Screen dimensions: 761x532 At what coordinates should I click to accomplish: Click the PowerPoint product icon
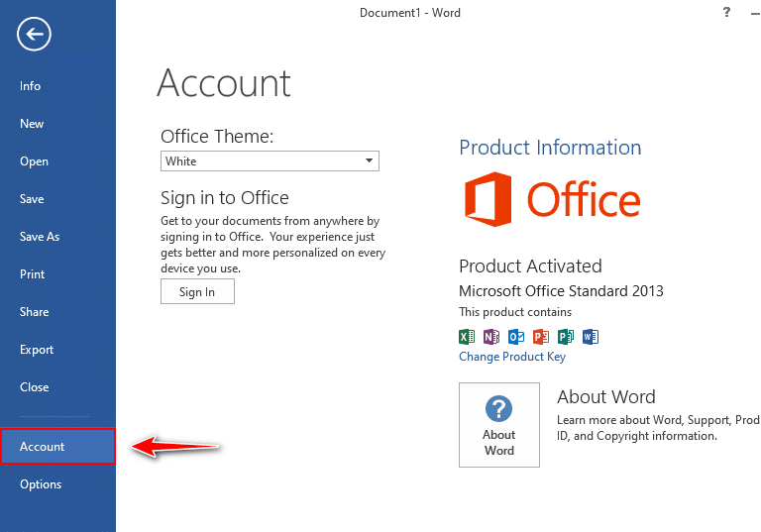coord(541,337)
